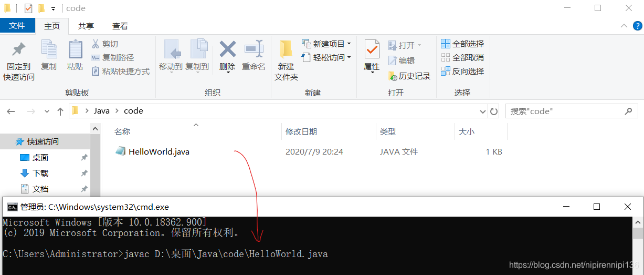Viewport: 644px width, 275px height.
Task: Open the New item dropdown
Action: pos(326,44)
